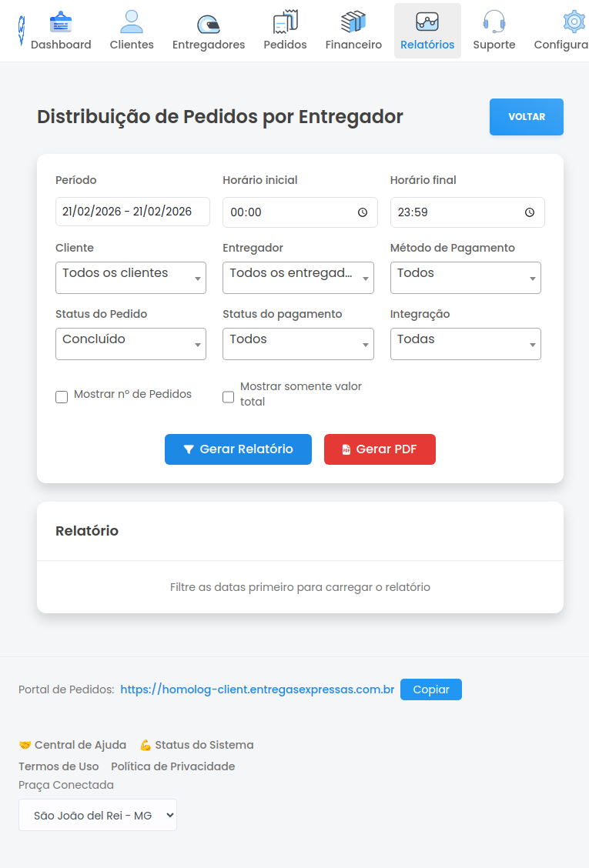Screen dimensions: 589x868
Task: Open the Dashboard icon in navigation
Action: (61, 22)
